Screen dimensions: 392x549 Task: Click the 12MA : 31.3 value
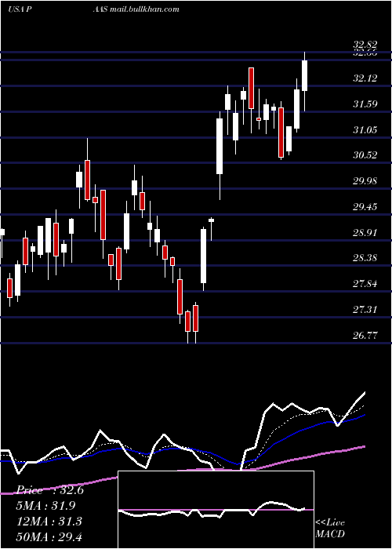click(49, 521)
